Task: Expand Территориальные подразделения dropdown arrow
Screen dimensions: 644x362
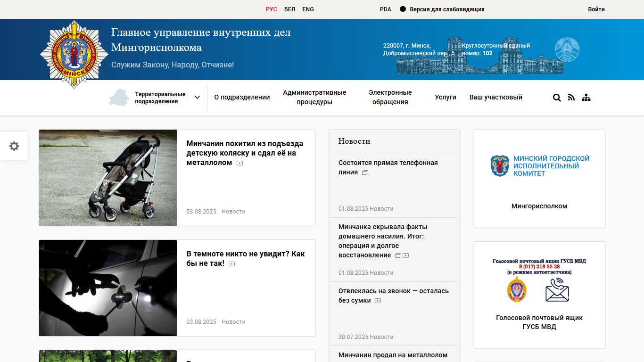Action: [x=197, y=98]
